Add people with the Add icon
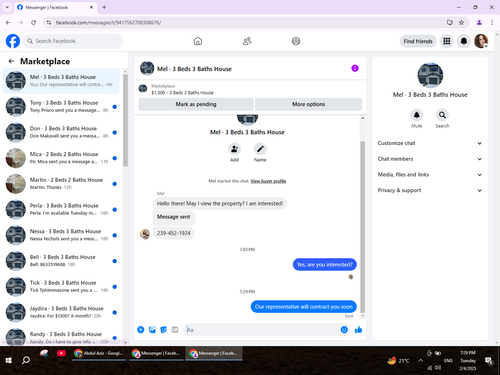This screenshot has width=500, height=375. coord(234,149)
